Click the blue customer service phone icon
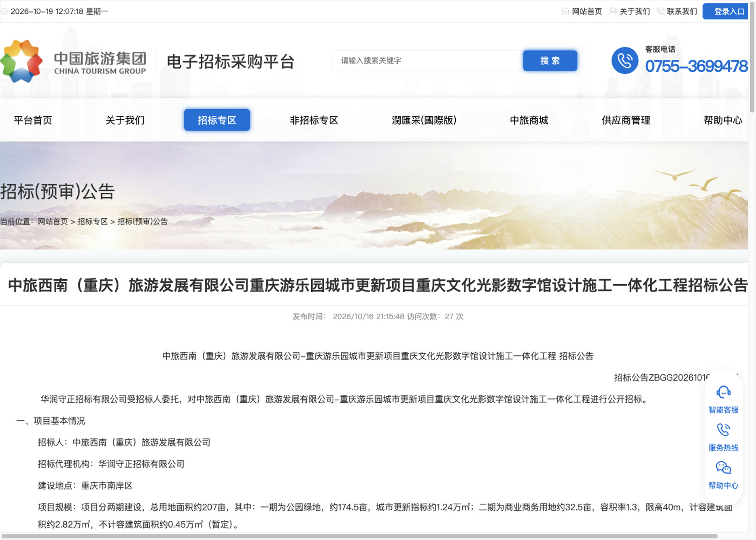This screenshot has width=756, height=540. (625, 60)
